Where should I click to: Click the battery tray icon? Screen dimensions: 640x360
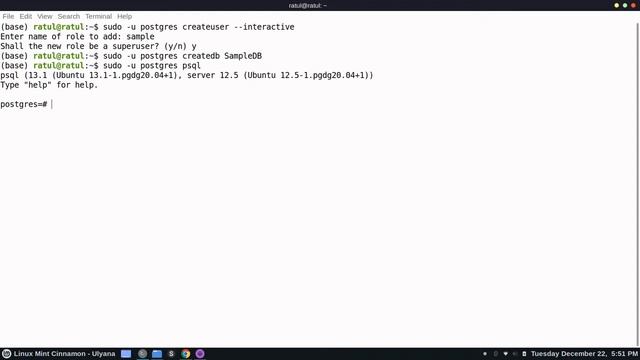pyautogui.click(x=524, y=354)
